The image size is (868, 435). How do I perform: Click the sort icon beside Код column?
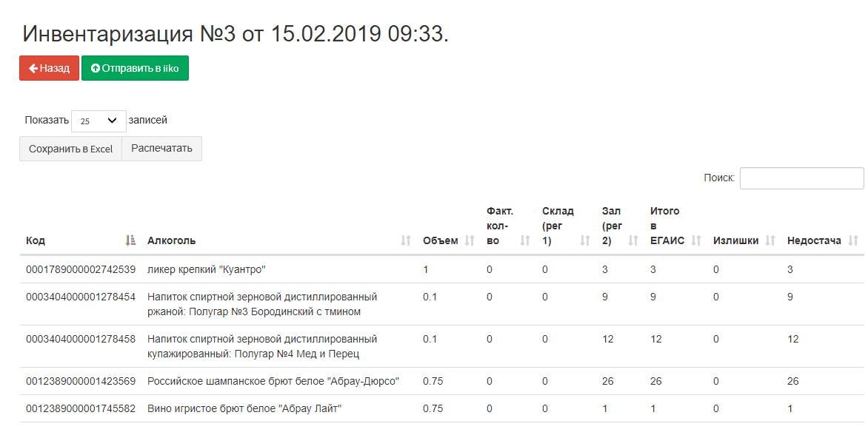click(130, 240)
